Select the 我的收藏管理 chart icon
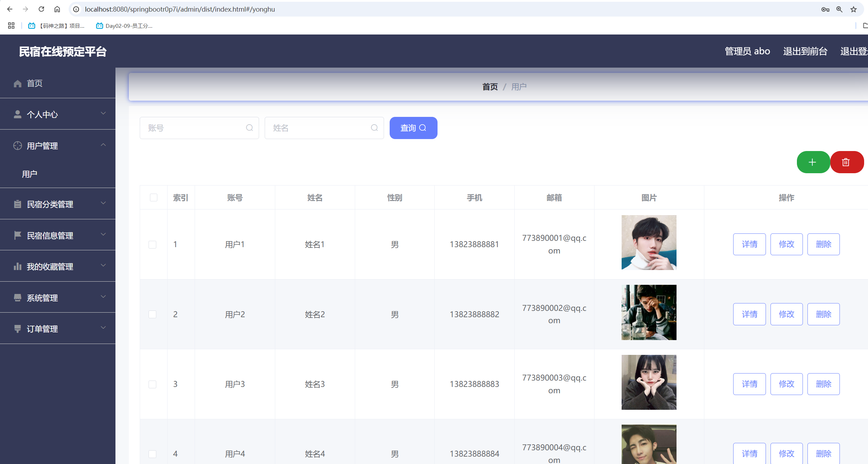 point(18,267)
